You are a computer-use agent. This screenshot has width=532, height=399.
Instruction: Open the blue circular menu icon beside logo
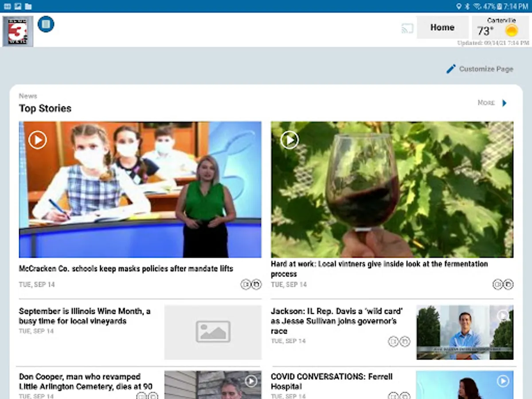pos(46,24)
